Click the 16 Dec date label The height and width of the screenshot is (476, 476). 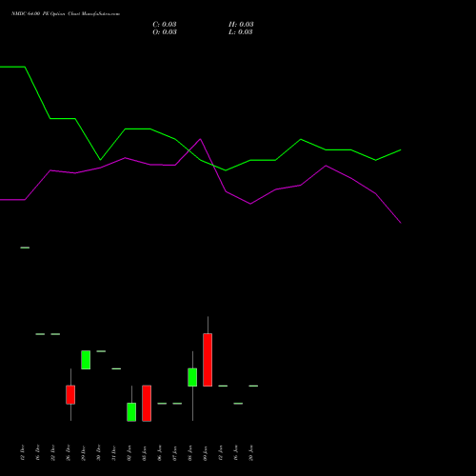(x=37, y=452)
